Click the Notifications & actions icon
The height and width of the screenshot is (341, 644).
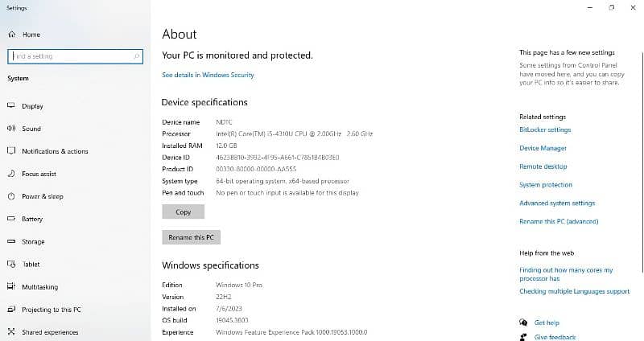click(11, 151)
